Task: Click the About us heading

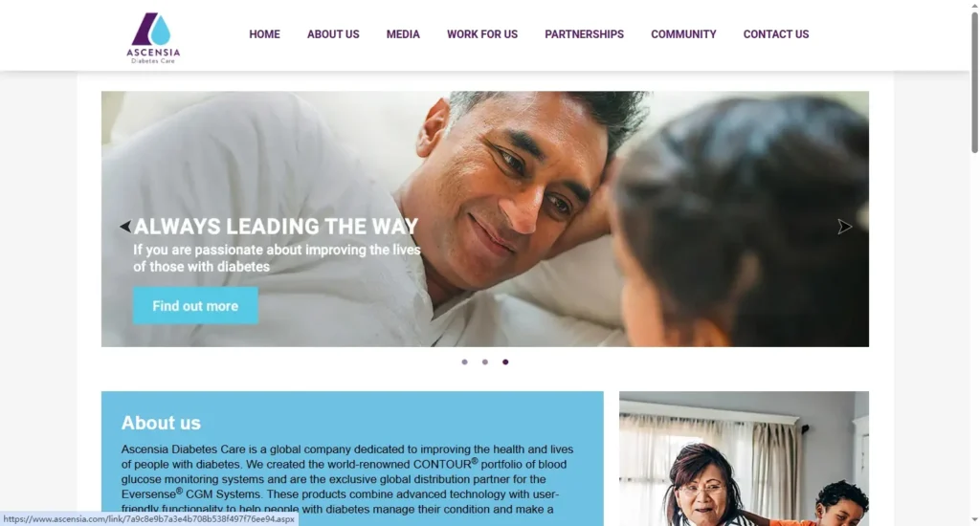Action: 161,423
